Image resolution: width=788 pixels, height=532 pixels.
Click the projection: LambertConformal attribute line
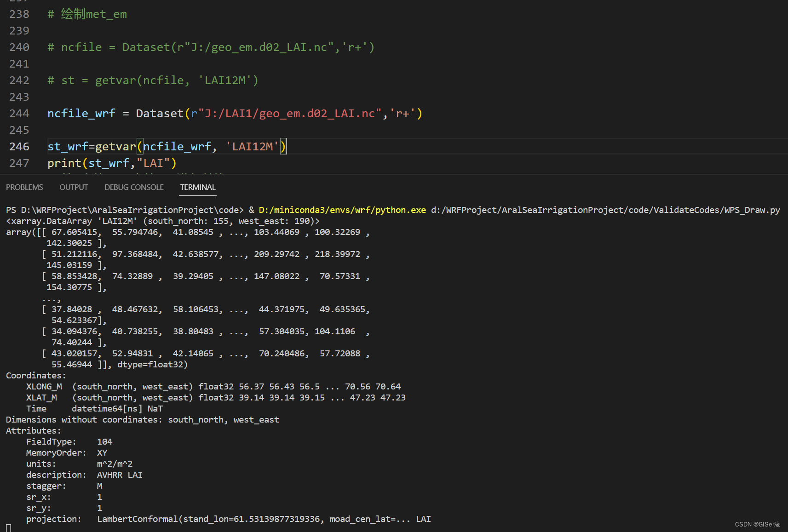point(229,519)
